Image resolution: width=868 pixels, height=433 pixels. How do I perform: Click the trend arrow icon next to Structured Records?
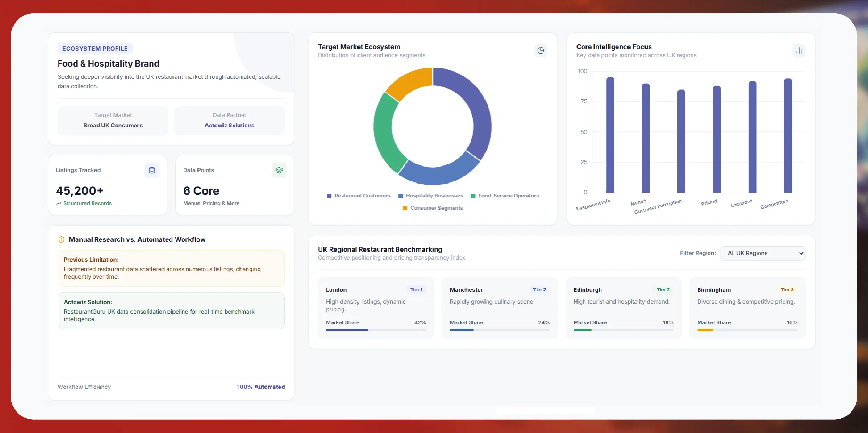tap(59, 203)
